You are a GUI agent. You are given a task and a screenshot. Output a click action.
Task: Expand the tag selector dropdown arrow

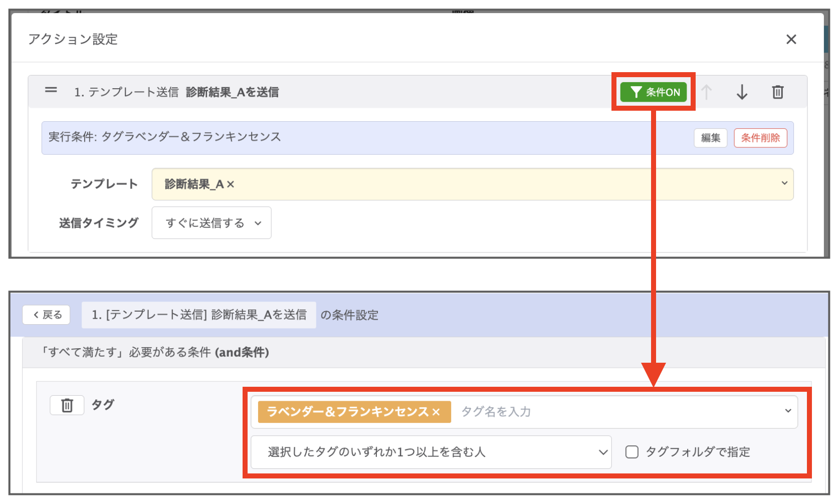tap(788, 411)
